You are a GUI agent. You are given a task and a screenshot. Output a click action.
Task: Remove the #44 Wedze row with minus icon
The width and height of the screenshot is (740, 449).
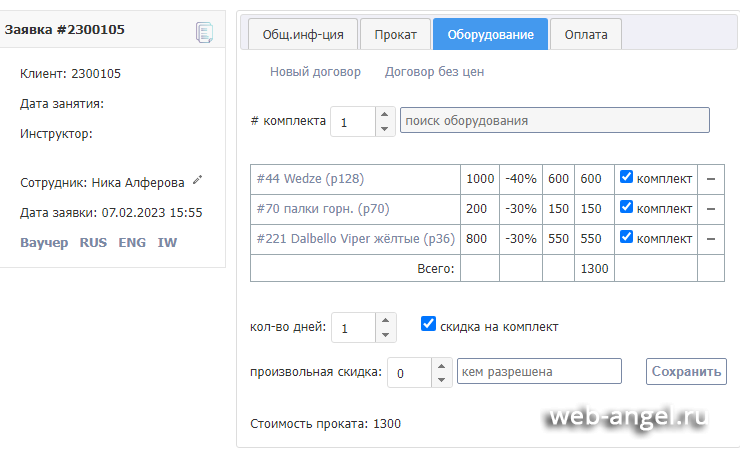[x=710, y=179]
